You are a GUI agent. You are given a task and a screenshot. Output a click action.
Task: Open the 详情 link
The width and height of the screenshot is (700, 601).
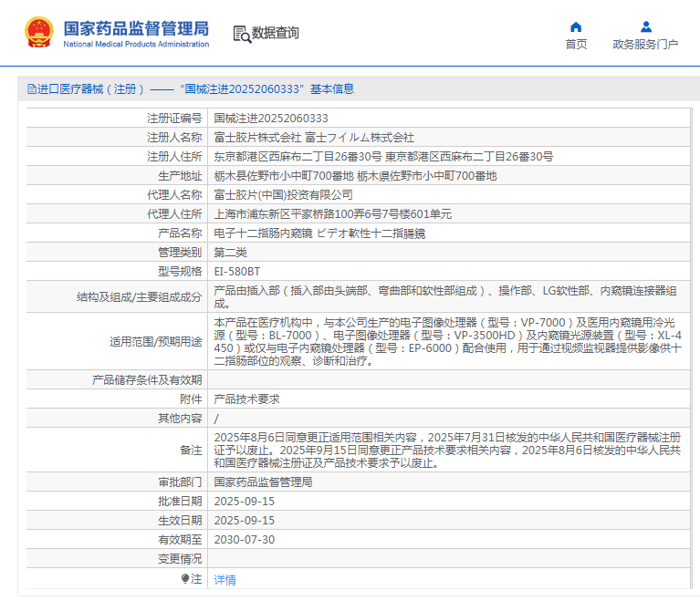click(225, 580)
